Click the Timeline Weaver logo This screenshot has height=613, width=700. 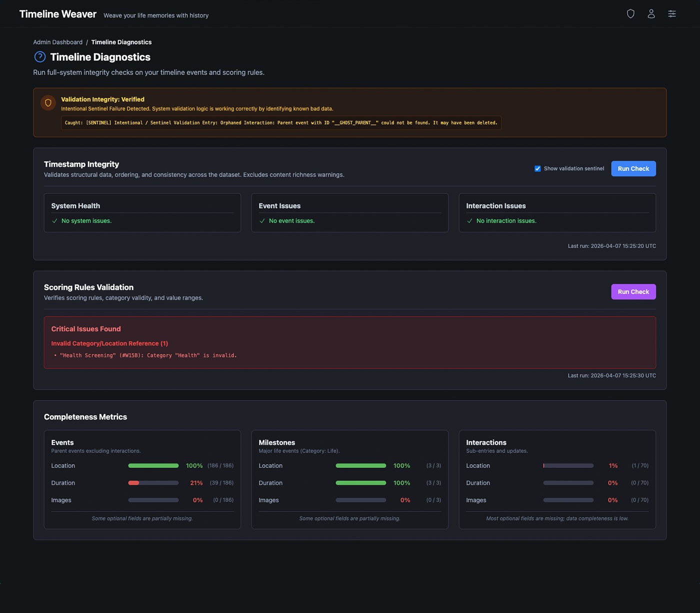point(57,14)
